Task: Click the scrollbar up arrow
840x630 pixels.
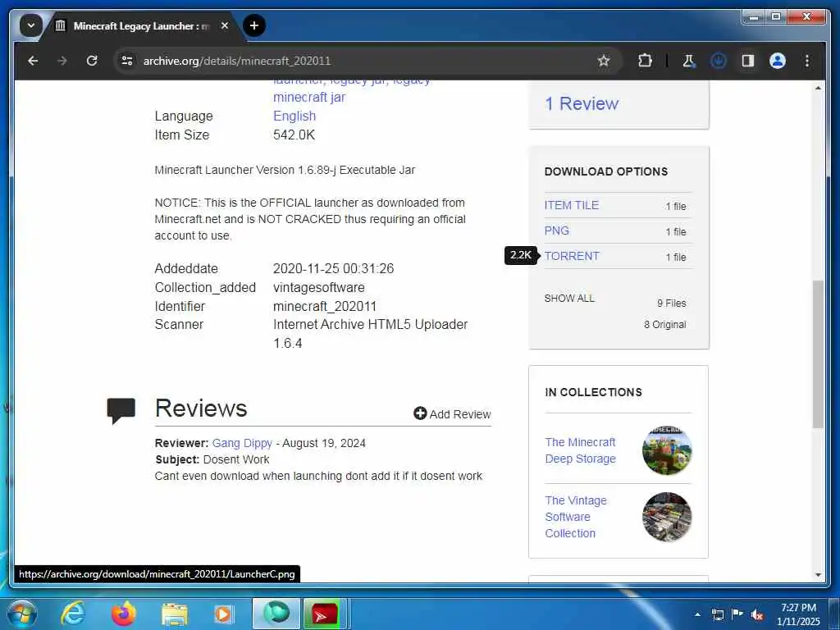Action: tap(818, 87)
